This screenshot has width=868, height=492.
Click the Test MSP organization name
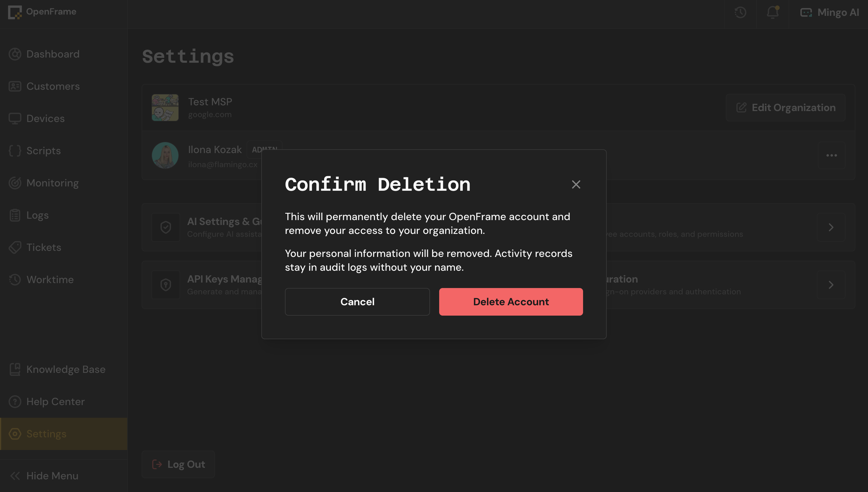210,102
